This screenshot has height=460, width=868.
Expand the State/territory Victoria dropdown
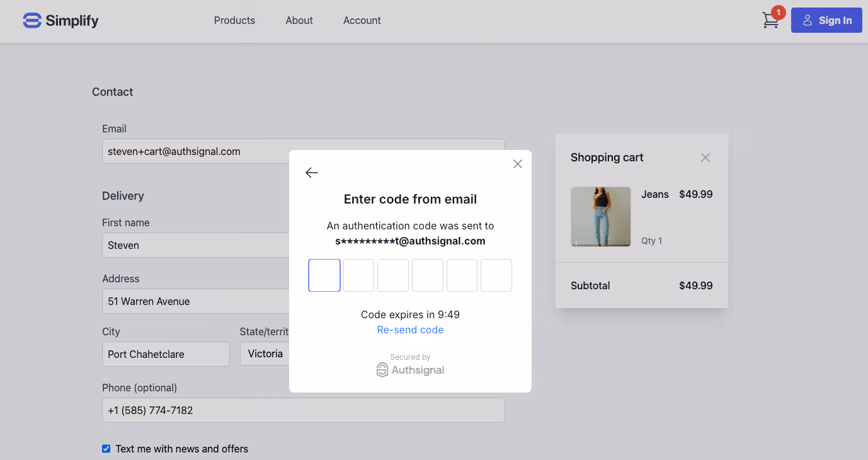(265, 354)
